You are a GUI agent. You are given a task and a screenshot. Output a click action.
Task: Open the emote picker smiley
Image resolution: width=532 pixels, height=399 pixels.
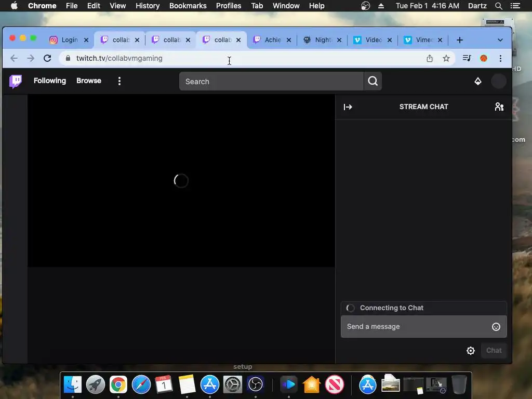pyautogui.click(x=496, y=327)
